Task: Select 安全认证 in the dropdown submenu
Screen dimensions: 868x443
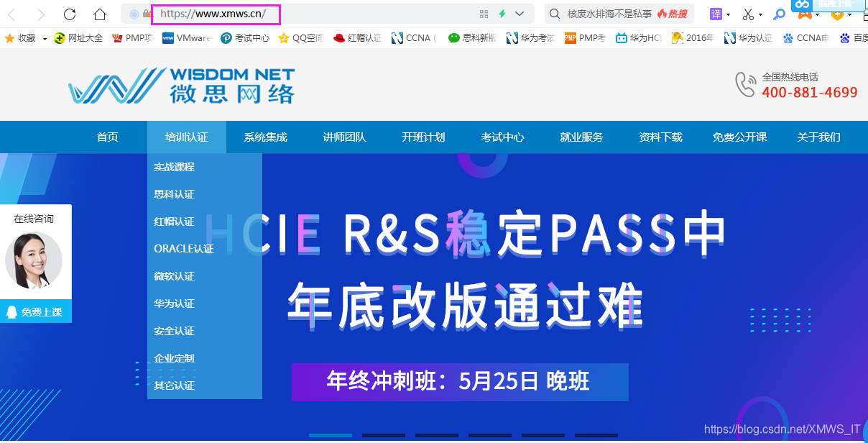Action: 205,331
